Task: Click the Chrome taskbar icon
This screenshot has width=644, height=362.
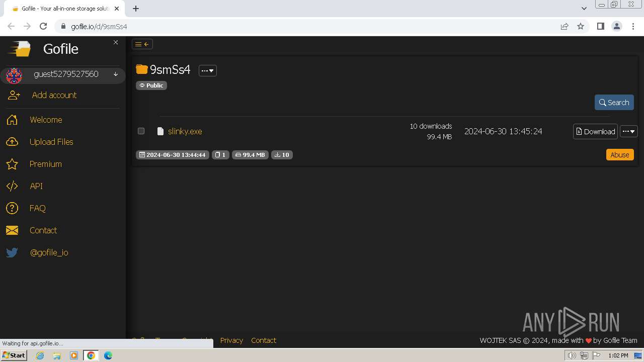Action: [91, 355]
